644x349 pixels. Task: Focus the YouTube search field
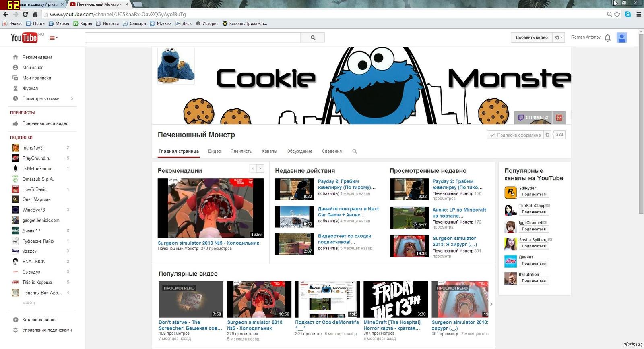tap(193, 37)
